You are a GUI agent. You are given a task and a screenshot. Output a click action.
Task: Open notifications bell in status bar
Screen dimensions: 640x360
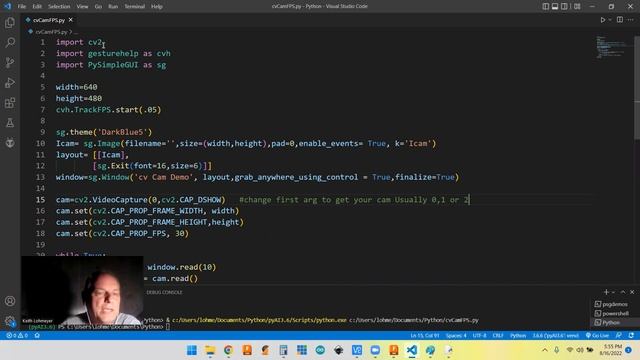pos(631,336)
